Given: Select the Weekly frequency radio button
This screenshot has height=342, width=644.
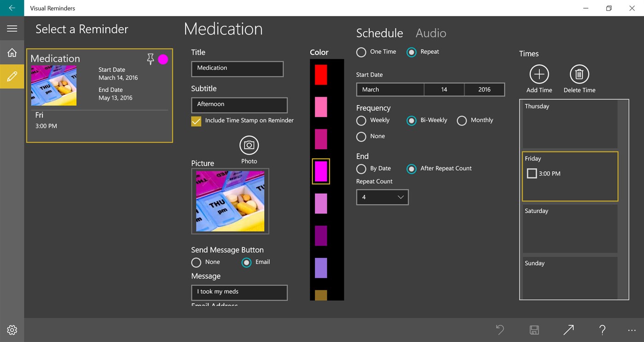Looking at the screenshot, I should 361,121.
